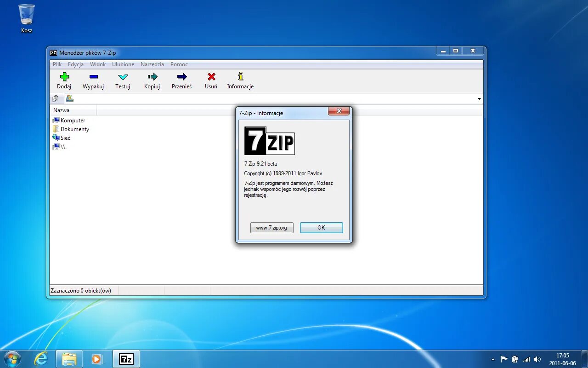Click the www.7-zip.org button
Image resolution: width=588 pixels, height=368 pixels.
tap(271, 228)
